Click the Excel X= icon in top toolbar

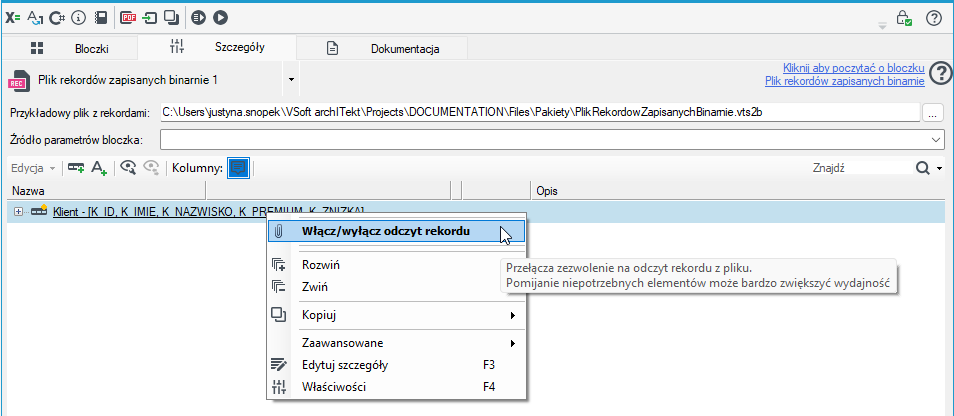tap(13, 18)
